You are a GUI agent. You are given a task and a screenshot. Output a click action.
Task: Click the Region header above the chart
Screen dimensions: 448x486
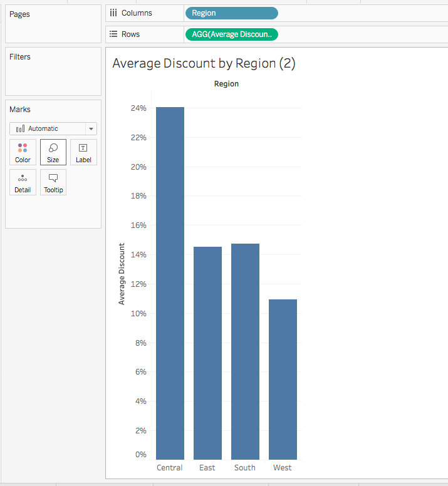226,84
